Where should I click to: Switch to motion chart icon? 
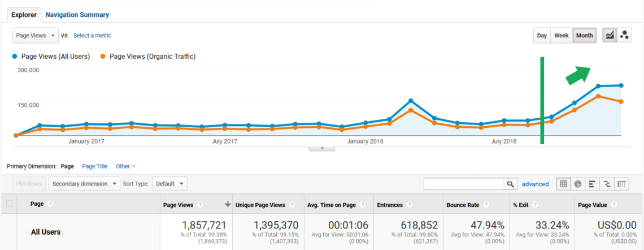tap(624, 36)
